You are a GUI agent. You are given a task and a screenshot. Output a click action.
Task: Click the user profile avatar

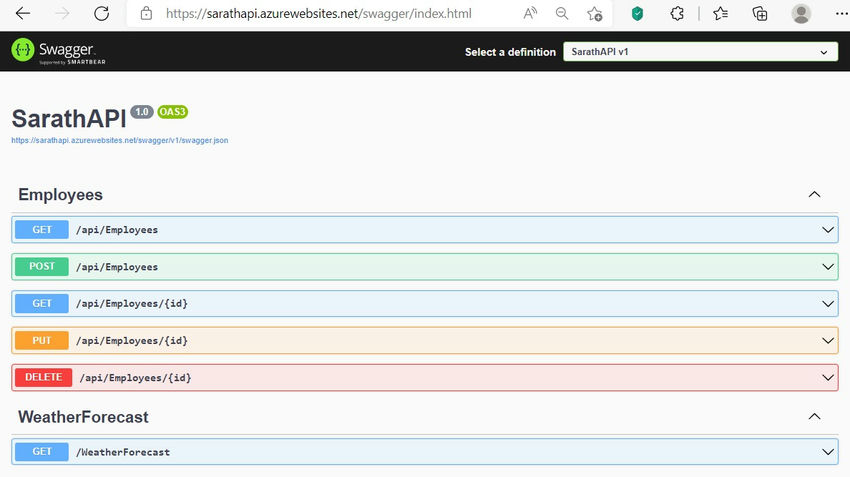[x=801, y=14]
